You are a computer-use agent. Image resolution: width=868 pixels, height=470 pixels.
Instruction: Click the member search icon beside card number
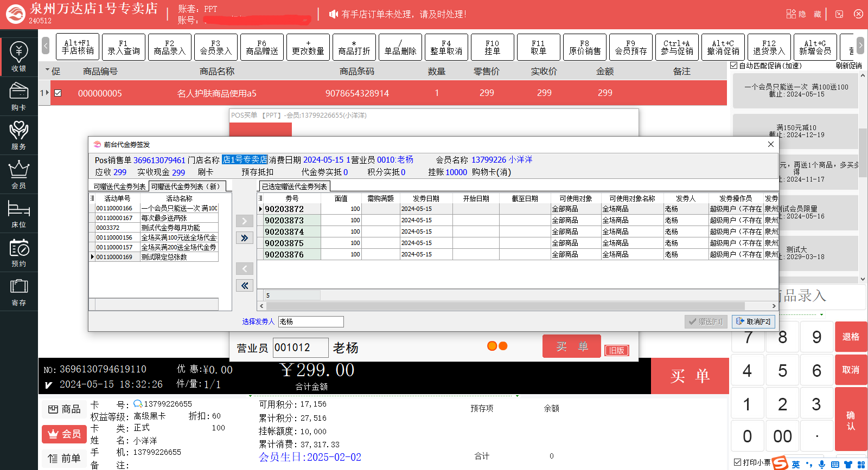point(138,403)
